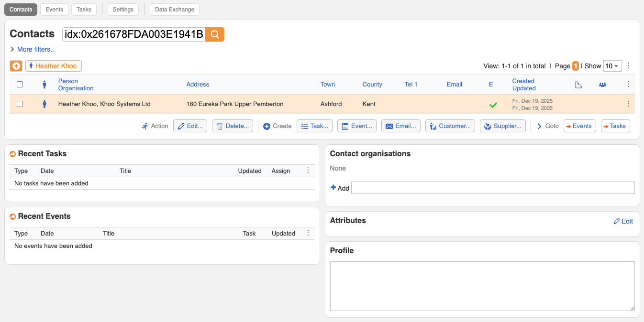
Task: Open the Data Exchange tab
Action: coord(174,10)
